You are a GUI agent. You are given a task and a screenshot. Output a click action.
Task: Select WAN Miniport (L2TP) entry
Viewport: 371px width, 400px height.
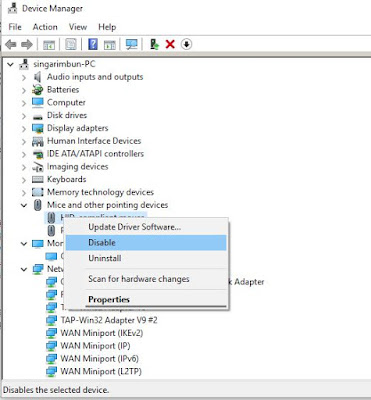click(x=101, y=371)
